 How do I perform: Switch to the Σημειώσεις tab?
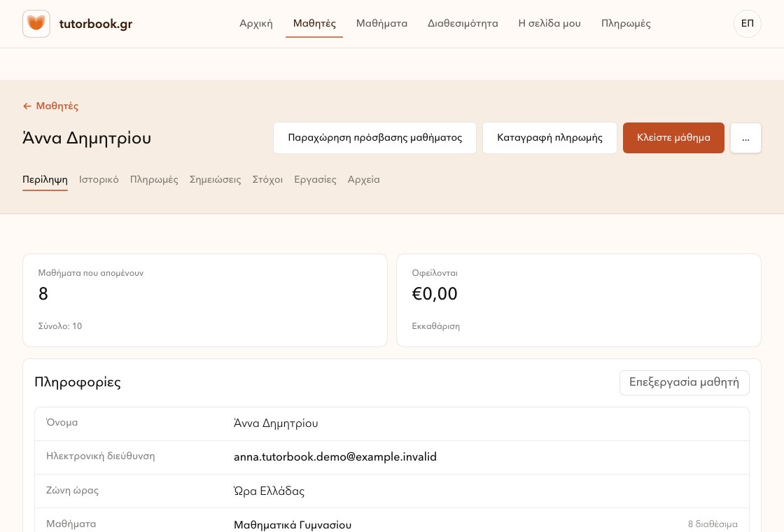click(x=215, y=179)
